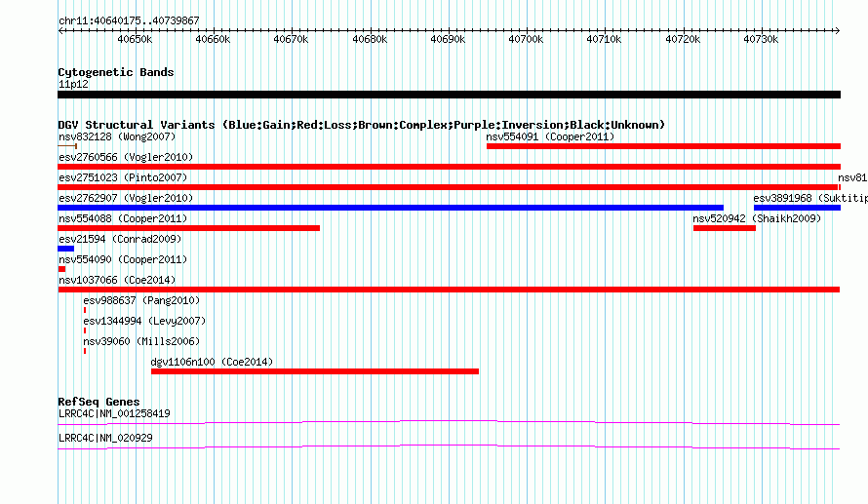This screenshot has height=504, width=868.
Task: Open the esv2762907 (Vogler2010) variant label
Action: click(x=126, y=198)
